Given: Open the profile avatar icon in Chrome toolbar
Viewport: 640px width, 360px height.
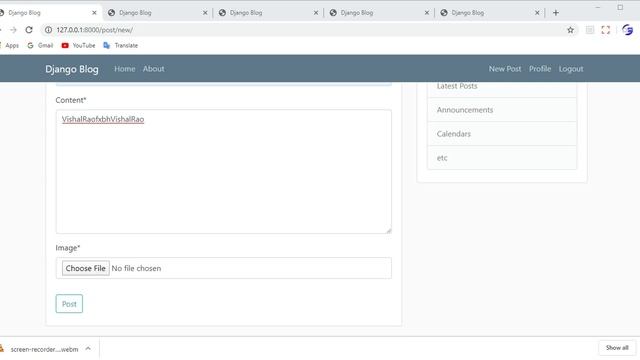Looking at the screenshot, I should click(627, 30).
